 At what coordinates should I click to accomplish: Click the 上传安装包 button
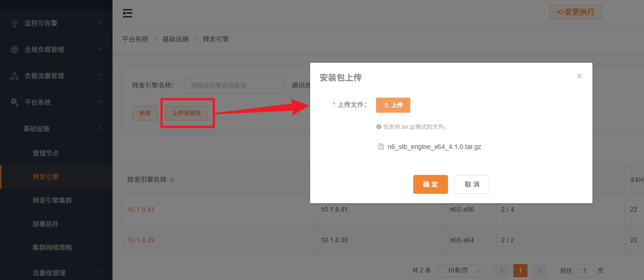coord(186,113)
